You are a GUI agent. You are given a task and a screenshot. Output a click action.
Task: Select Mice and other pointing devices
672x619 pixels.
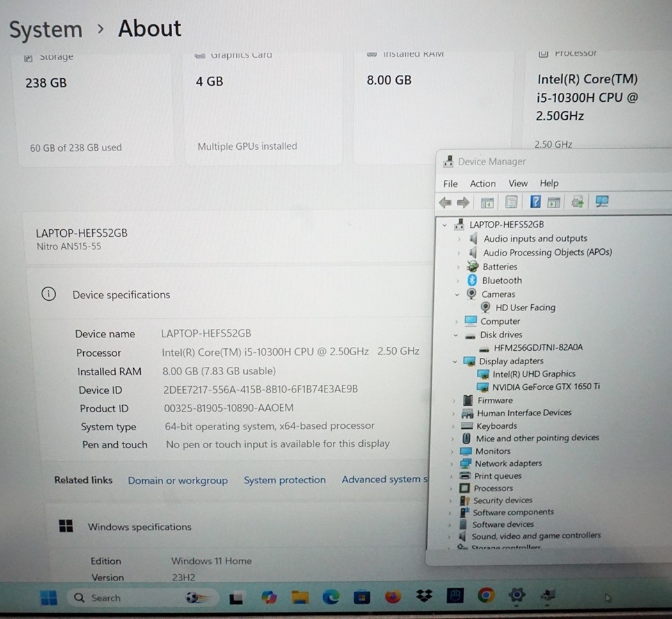point(538,438)
